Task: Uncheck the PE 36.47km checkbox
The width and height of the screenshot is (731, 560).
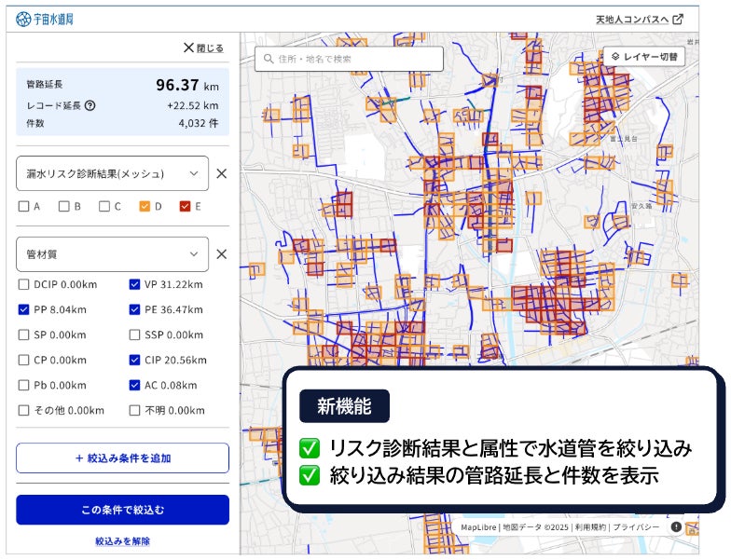Action: (x=134, y=309)
